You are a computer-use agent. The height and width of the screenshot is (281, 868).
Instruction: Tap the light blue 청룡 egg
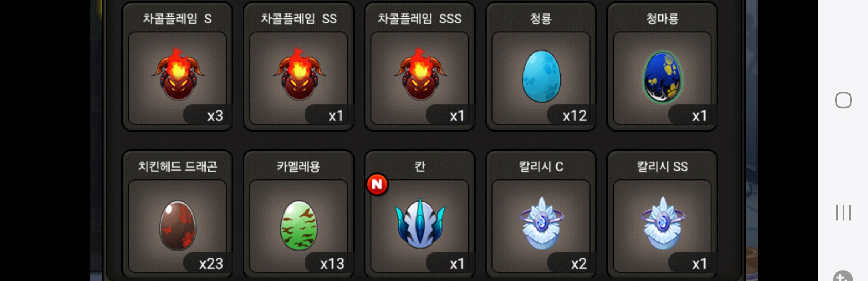(541, 76)
